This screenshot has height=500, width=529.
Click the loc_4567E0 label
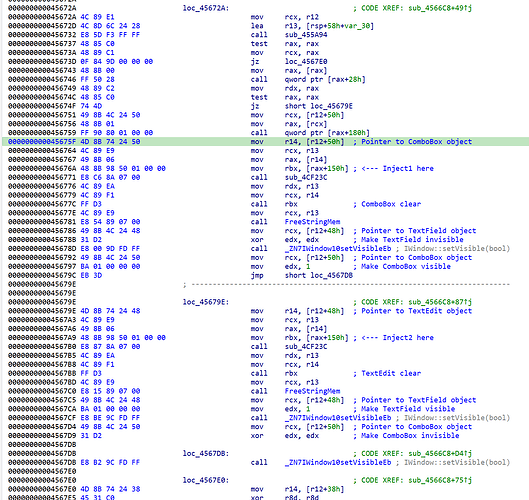[x=205, y=480]
